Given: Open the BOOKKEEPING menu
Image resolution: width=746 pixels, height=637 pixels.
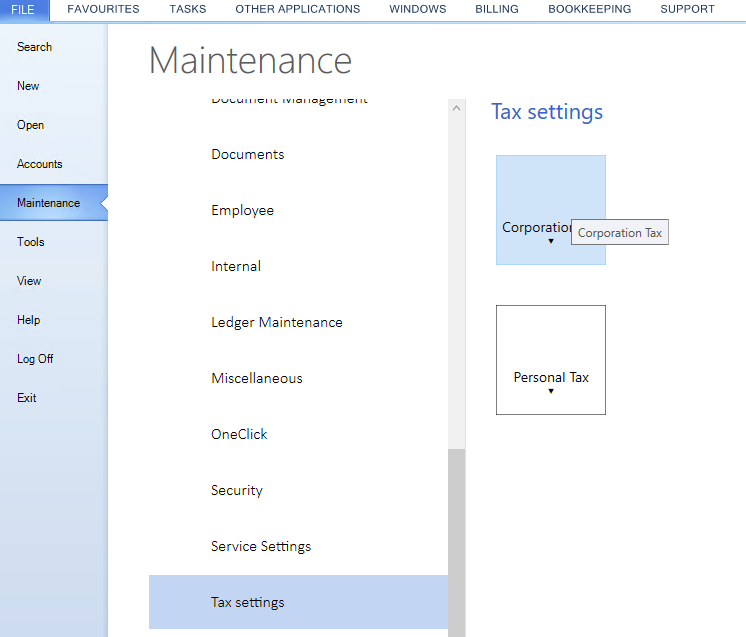Looking at the screenshot, I should click(x=589, y=9).
